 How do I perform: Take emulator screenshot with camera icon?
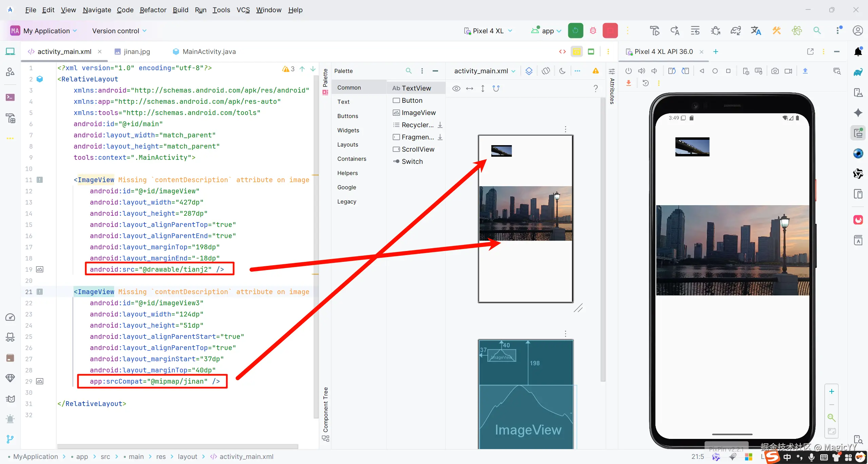point(775,71)
